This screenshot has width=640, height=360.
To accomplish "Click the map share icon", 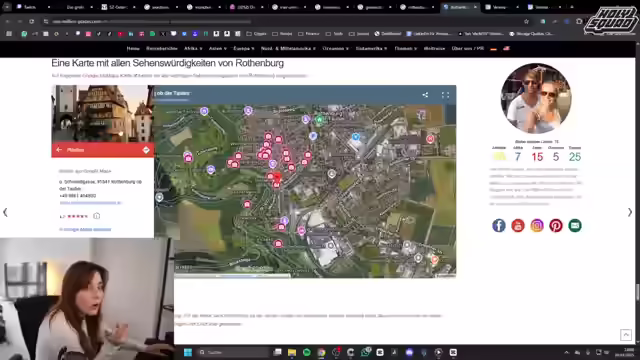I will point(425,95).
